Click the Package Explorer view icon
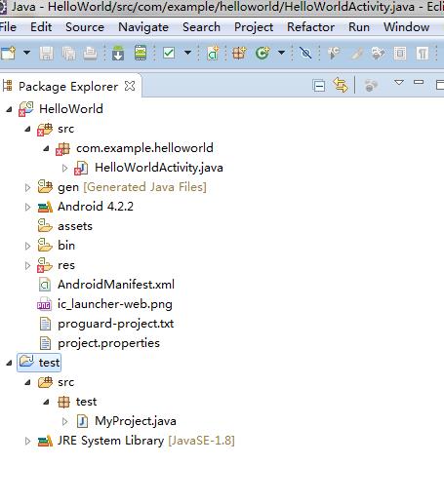Screen dimensions: 444x504 click(7, 86)
